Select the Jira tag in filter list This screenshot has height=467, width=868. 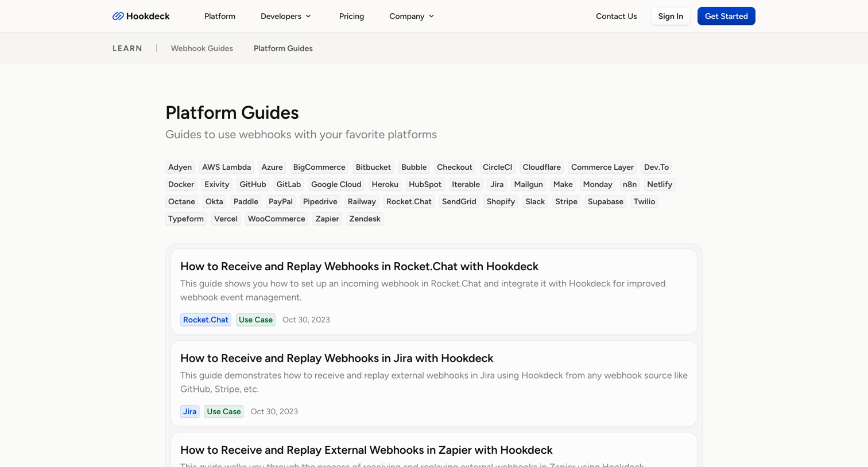[x=497, y=184]
